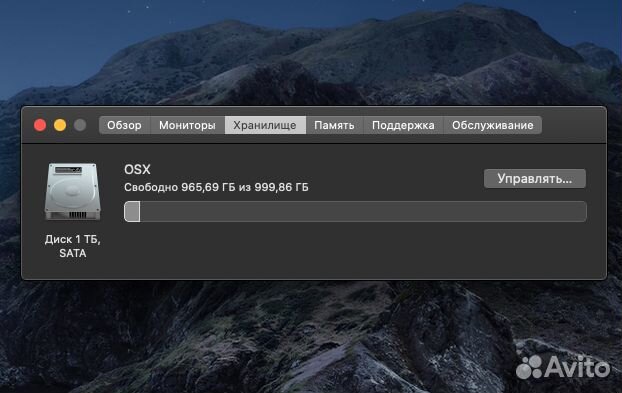Click the free portion of the storage bar
The width and height of the screenshot is (622, 393).
point(363,211)
